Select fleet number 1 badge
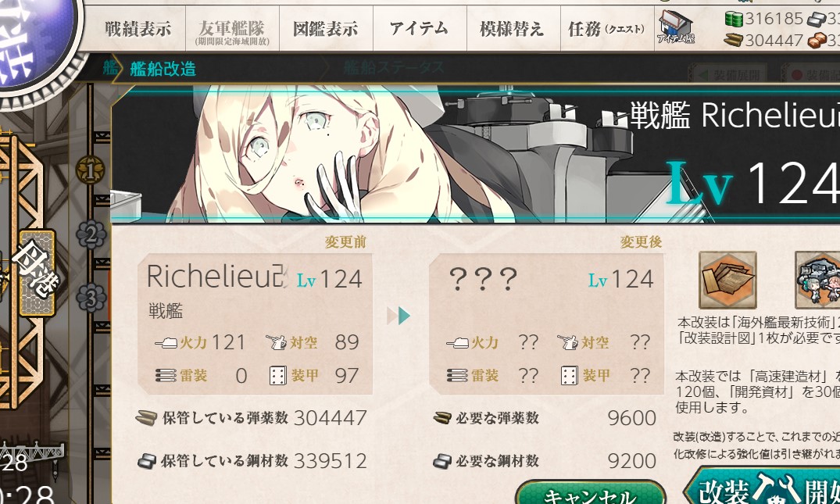The height and width of the screenshot is (504, 840). [x=90, y=171]
